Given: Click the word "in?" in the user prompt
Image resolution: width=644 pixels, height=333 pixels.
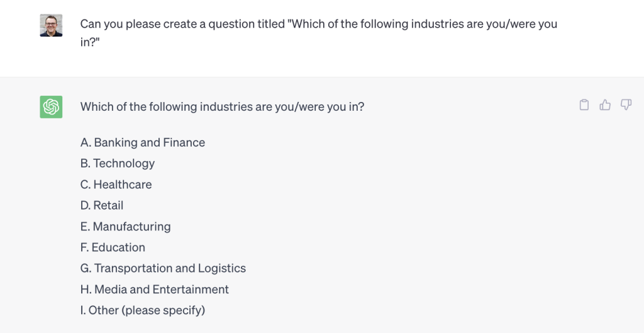Looking at the screenshot, I should [x=91, y=43].
